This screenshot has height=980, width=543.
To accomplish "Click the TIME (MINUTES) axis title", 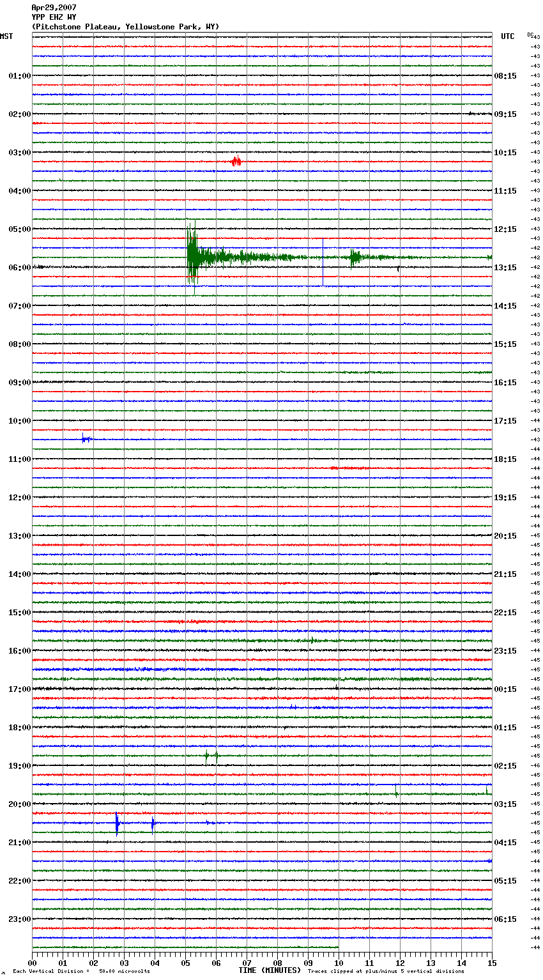I will click(x=270, y=970).
